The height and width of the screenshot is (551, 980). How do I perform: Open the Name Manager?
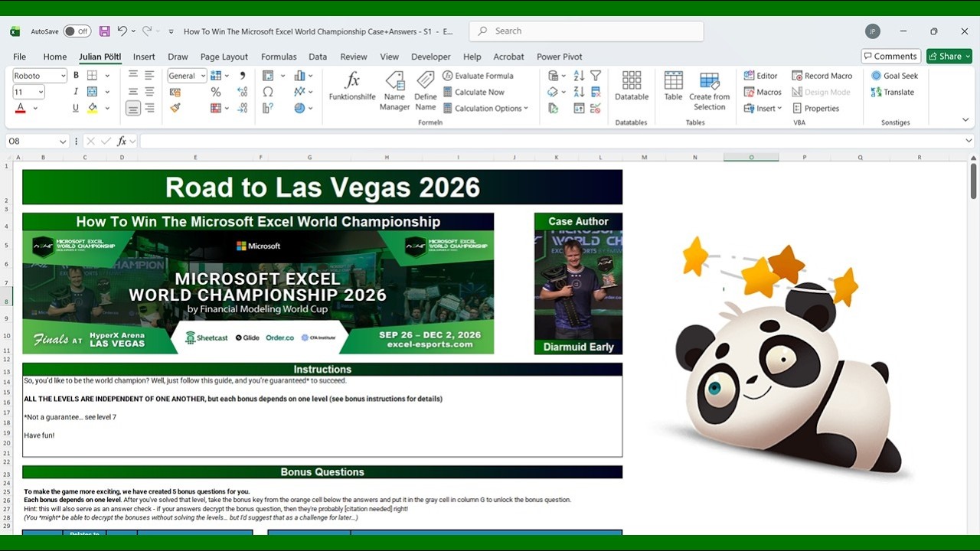(394, 90)
